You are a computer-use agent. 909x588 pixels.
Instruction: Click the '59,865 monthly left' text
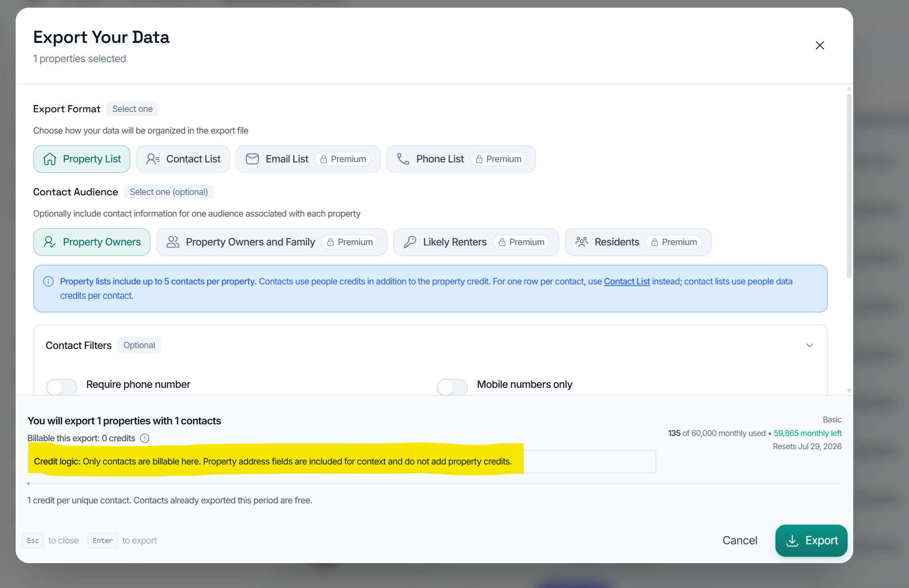tap(808, 433)
